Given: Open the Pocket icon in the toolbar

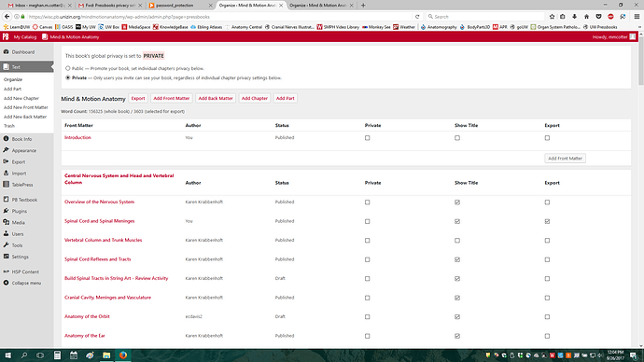Looking at the screenshot, I should (x=599, y=17).
